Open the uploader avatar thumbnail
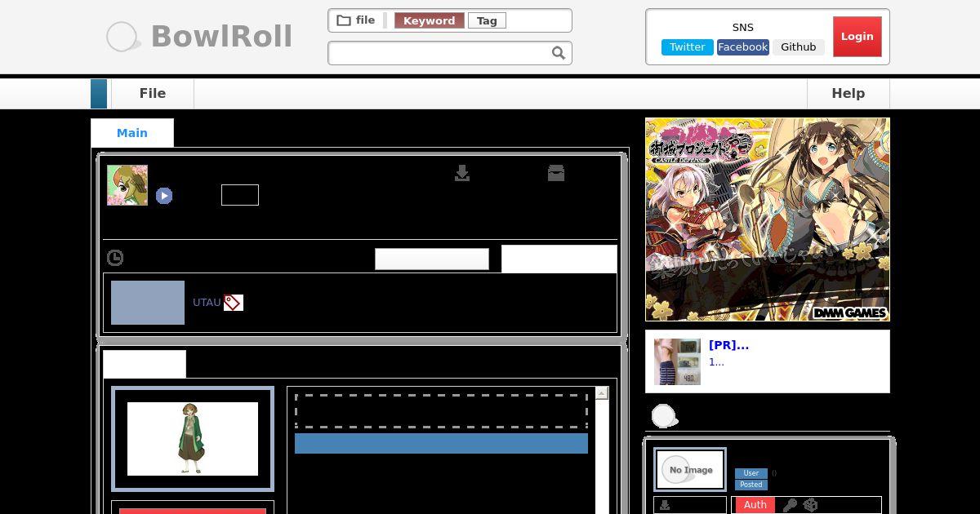 coord(127,185)
